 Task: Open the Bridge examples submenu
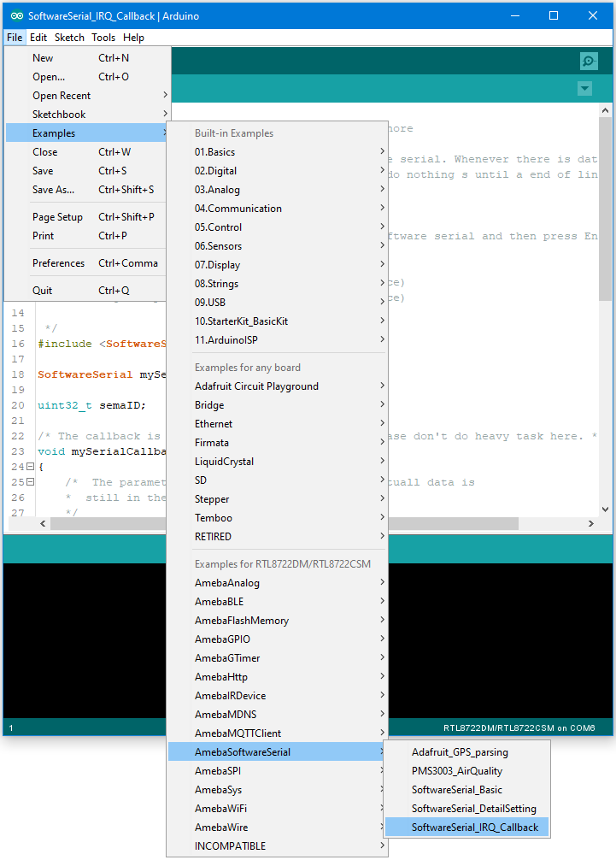tap(278, 404)
